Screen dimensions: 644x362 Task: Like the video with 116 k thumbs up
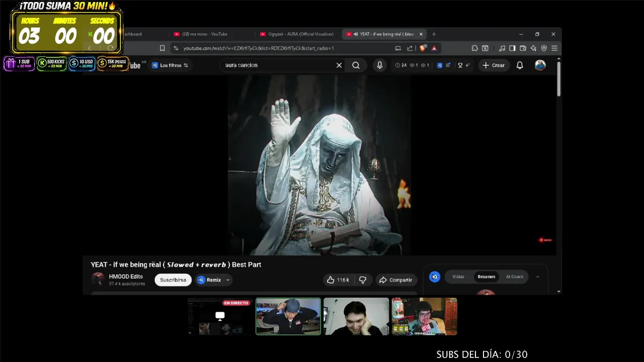pyautogui.click(x=338, y=280)
